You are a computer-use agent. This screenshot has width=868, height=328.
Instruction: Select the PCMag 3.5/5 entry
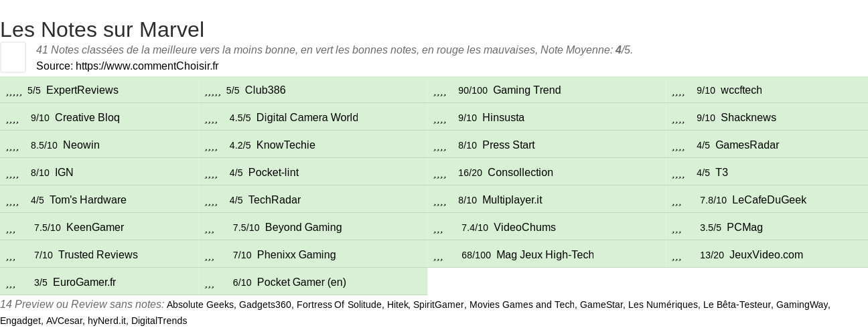point(767,227)
